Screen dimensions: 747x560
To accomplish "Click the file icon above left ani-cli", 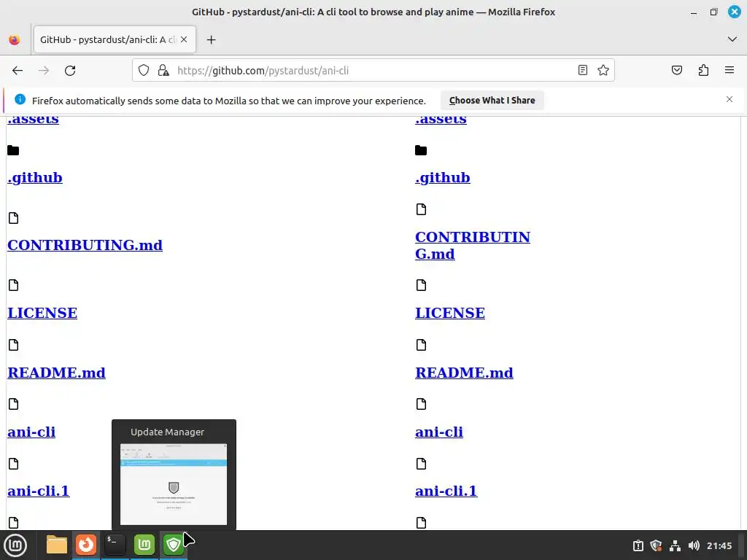I will coord(13,404).
